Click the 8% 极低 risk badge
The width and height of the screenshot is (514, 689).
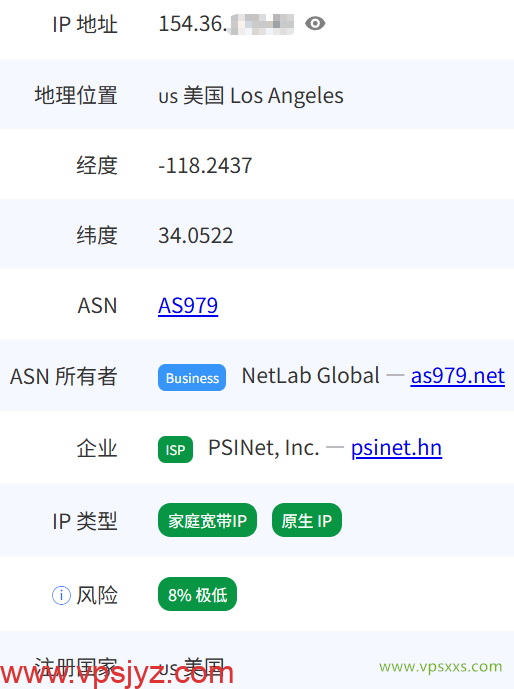[x=197, y=594]
